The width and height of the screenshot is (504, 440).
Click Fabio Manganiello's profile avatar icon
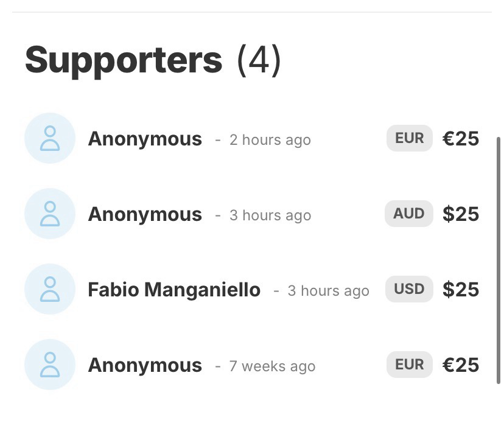(x=50, y=289)
